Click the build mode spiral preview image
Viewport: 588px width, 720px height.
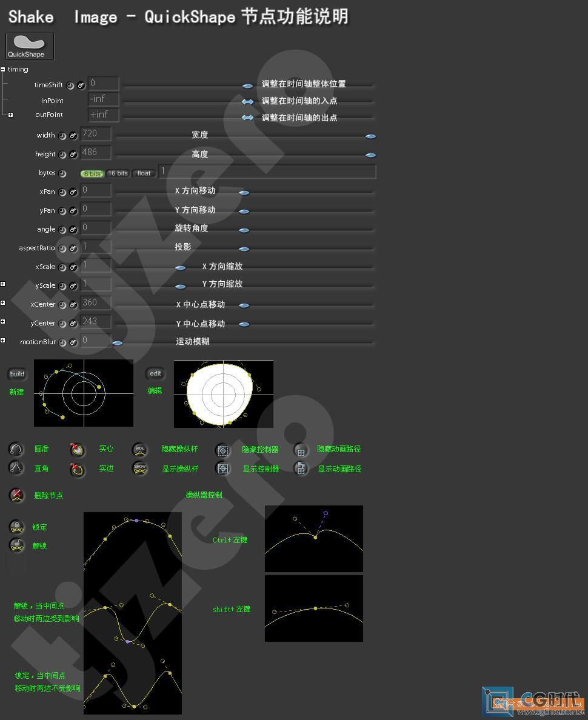pyautogui.click(x=84, y=393)
